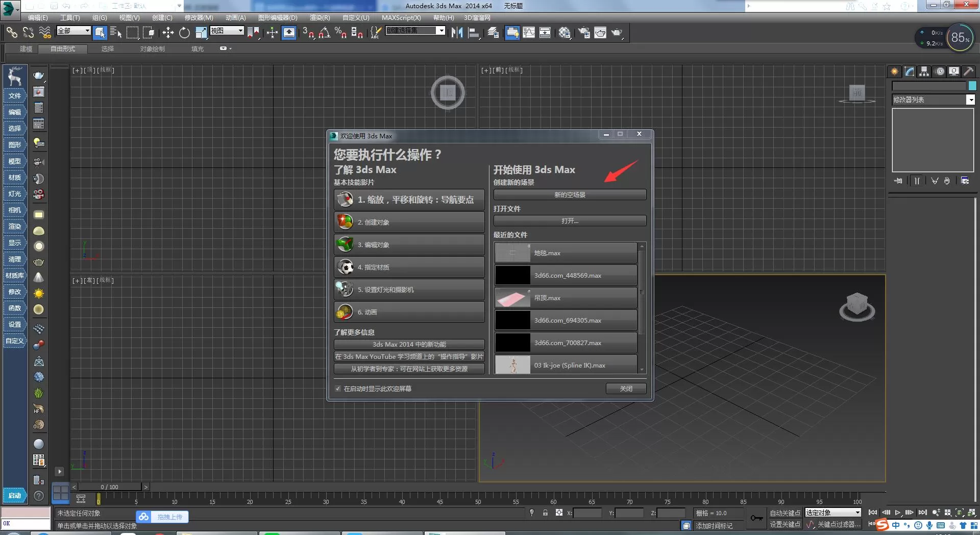Viewport: 980px width, 535px height.
Task: Toggle Spinner Snap in toolbar
Action: [357, 33]
